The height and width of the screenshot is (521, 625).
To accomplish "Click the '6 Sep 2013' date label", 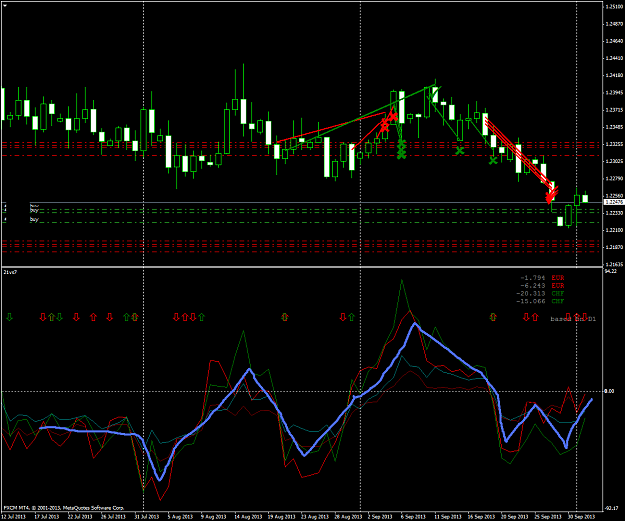I will (x=413, y=517).
